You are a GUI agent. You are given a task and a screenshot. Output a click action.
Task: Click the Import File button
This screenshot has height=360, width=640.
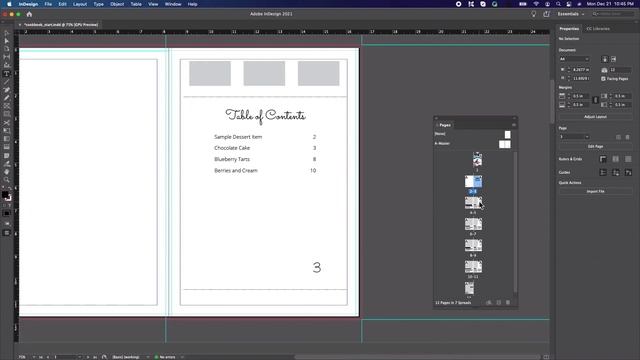pyautogui.click(x=595, y=191)
